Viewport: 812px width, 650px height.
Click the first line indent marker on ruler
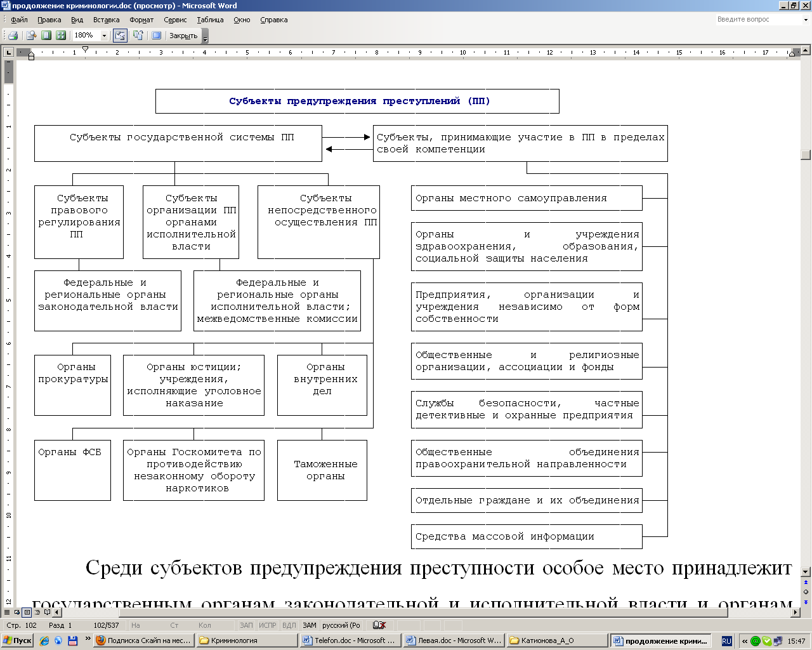point(85,49)
